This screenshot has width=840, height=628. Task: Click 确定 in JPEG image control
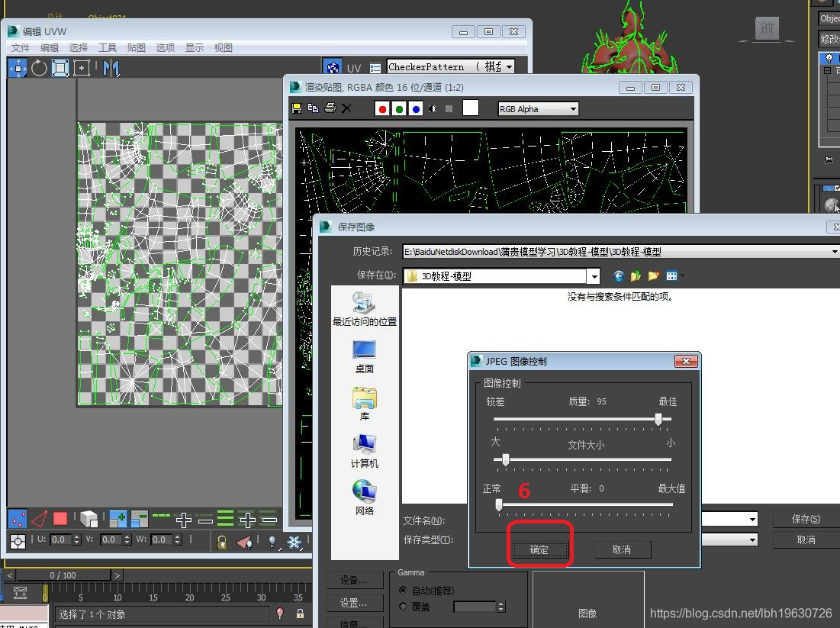pos(539,549)
